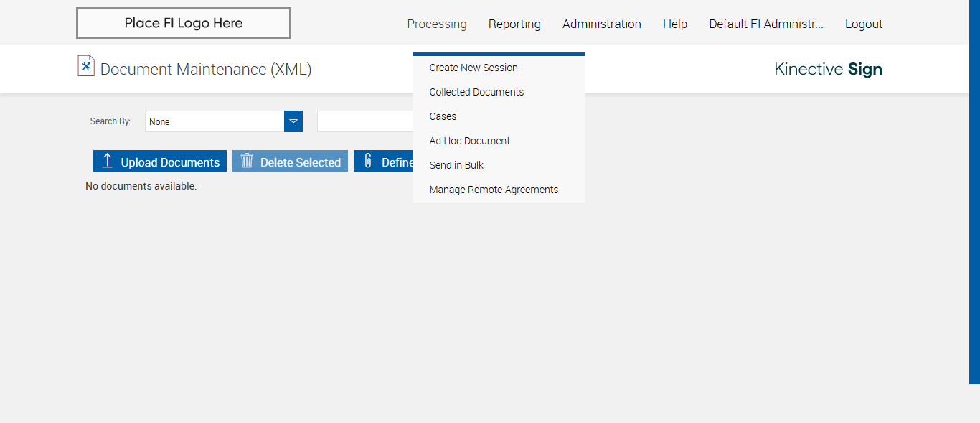
Task: Click the Logout link
Action: click(864, 24)
